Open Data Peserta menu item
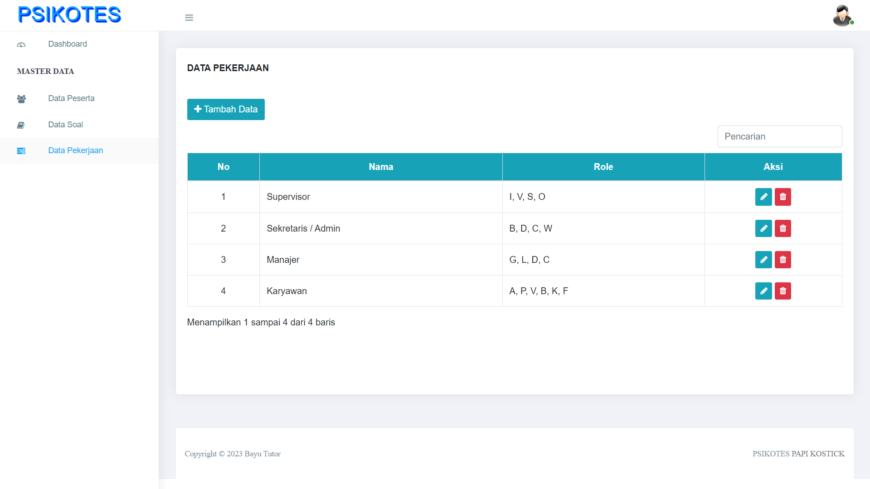 (71, 98)
